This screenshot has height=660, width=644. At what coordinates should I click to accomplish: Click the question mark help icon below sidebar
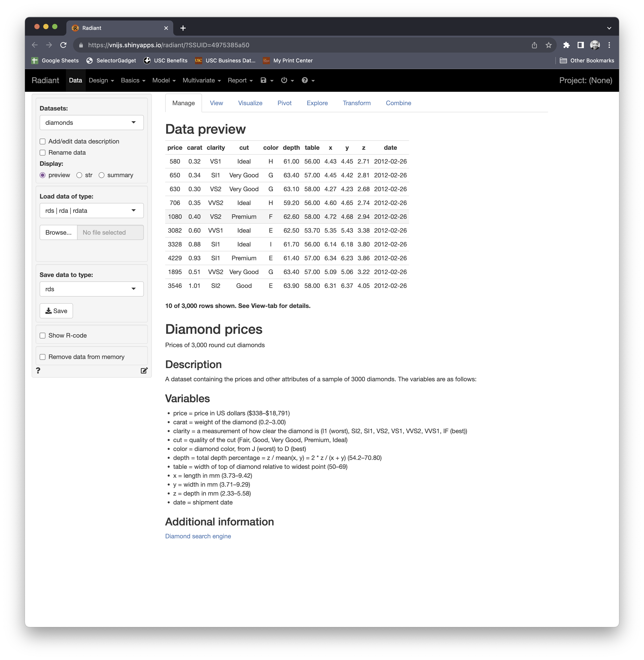click(38, 371)
